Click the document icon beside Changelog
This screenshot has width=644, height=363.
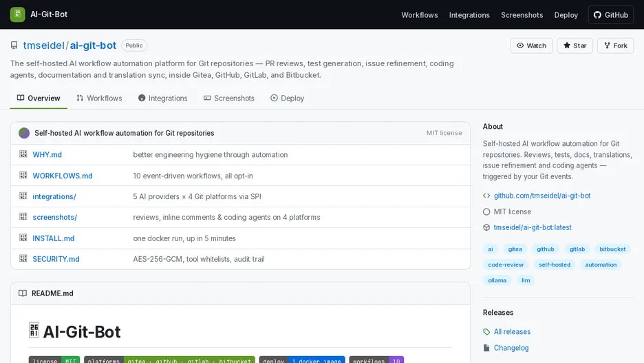pyautogui.click(x=486, y=348)
